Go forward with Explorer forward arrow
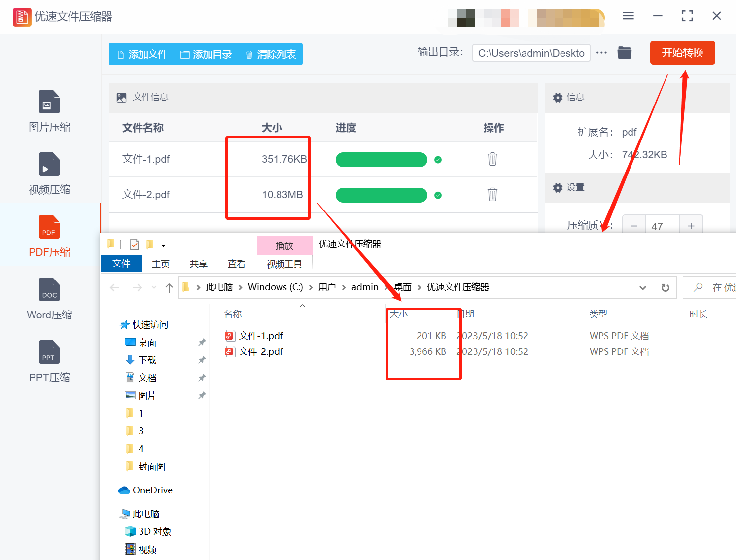Image resolution: width=736 pixels, height=560 pixels. point(137,287)
